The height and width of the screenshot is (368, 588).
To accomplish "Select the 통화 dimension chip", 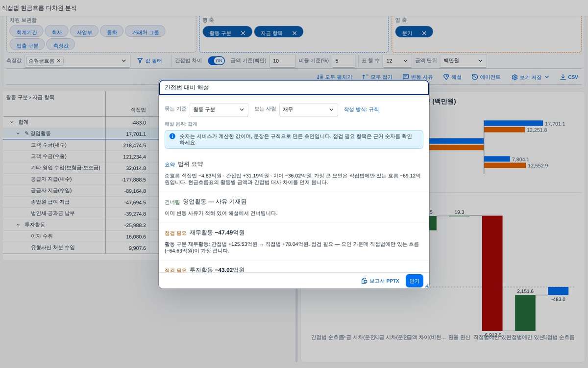I will pos(111,31).
